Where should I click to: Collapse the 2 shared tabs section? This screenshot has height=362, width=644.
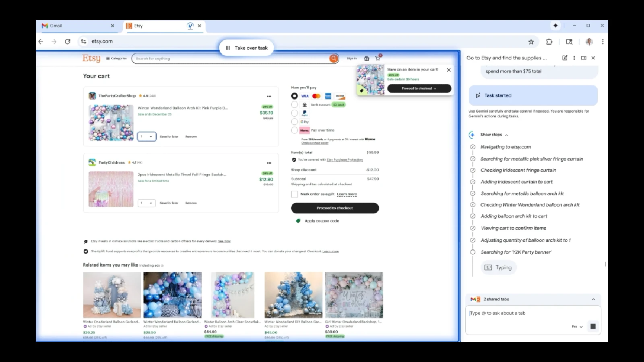click(x=593, y=299)
